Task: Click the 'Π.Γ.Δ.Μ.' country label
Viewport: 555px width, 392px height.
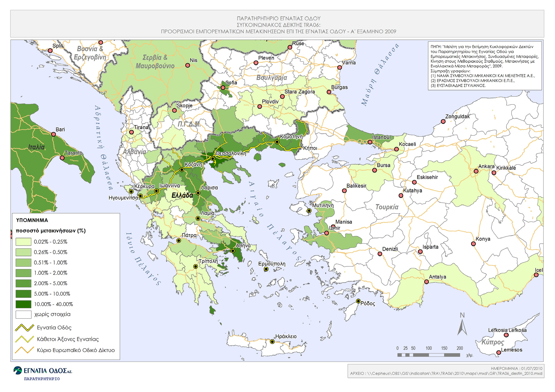Action: point(189,124)
